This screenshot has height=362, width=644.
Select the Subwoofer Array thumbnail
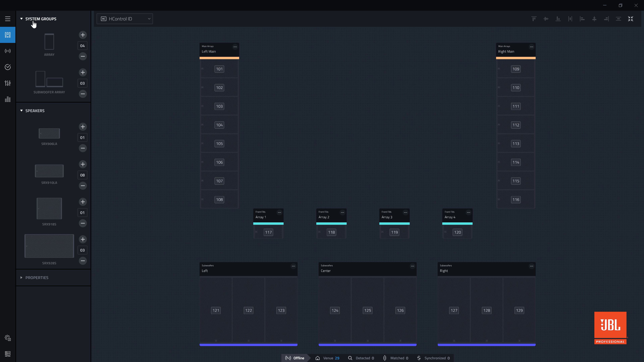coord(49,79)
